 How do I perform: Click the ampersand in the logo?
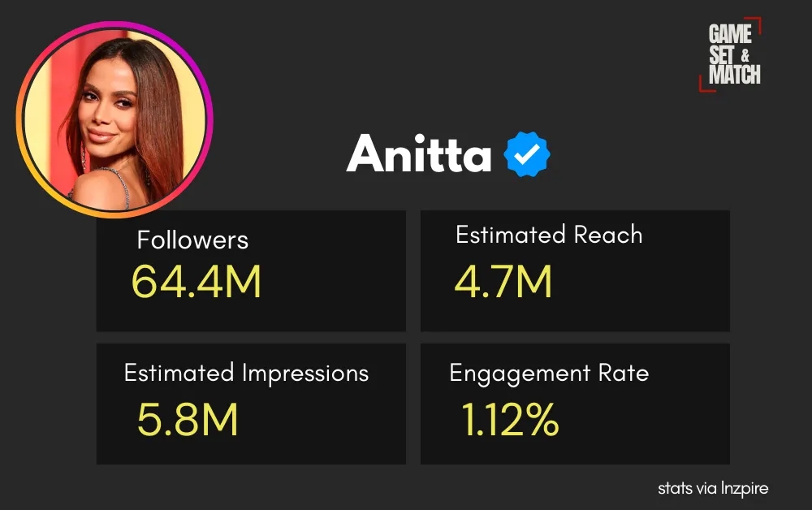745,56
